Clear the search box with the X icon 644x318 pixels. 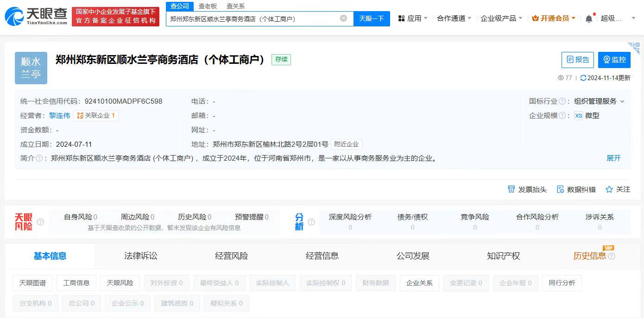coord(343,19)
